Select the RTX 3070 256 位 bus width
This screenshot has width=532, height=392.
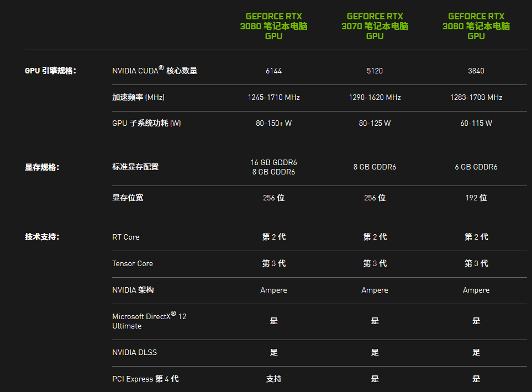(375, 198)
